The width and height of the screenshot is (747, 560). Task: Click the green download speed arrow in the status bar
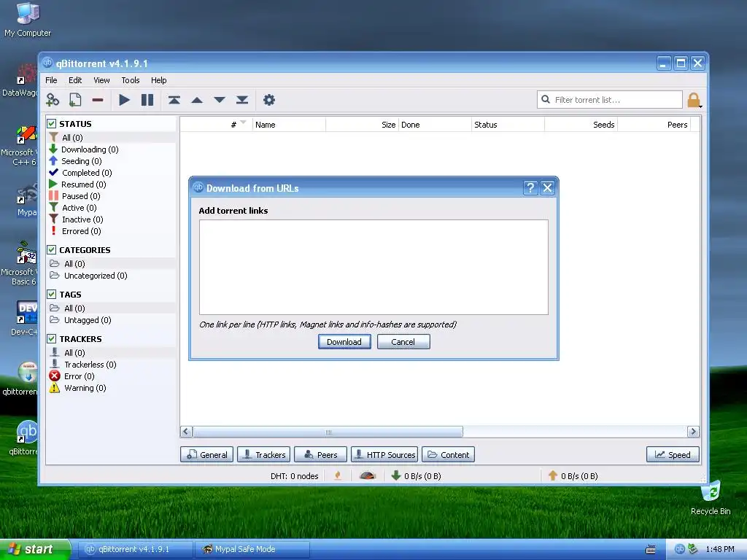pyautogui.click(x=396, y=475)
